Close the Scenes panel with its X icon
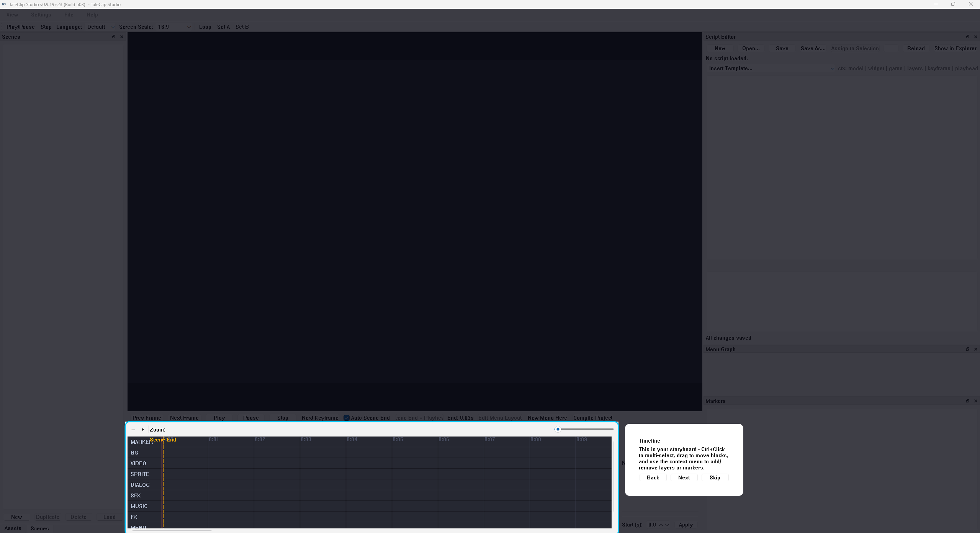Image resolution: width=980 pixels, height=533 pixels. (x=122, y=37)
